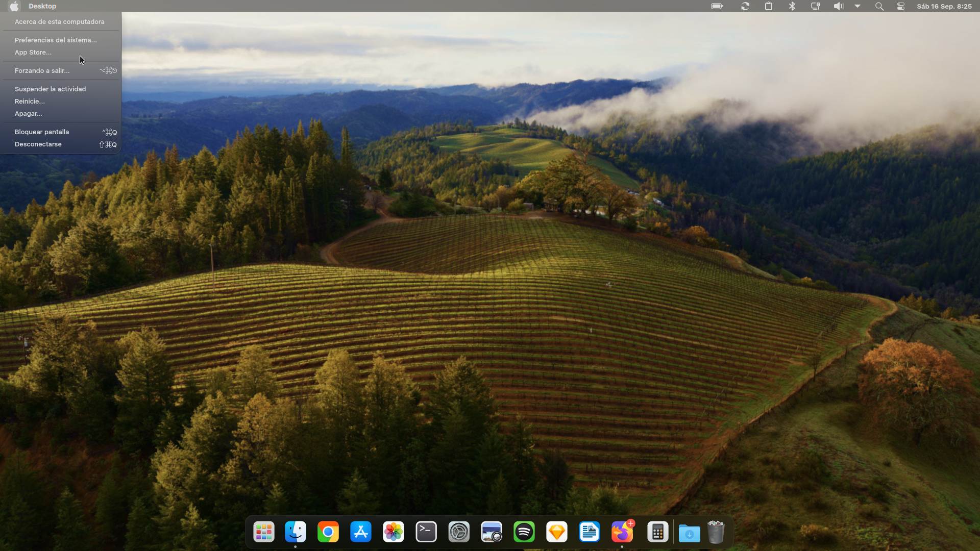
Task: Click the sync arrows menu bar icon
Action: [x=745, y=6]
